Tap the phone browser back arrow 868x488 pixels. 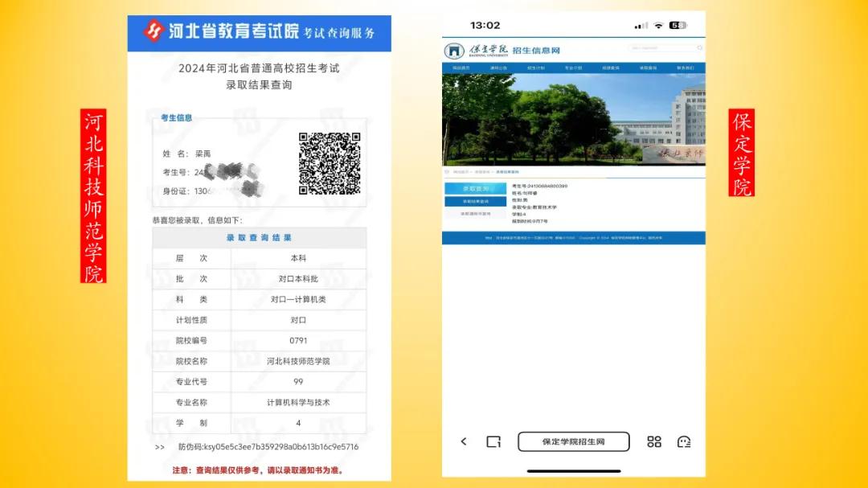click(x=464, y=441)
